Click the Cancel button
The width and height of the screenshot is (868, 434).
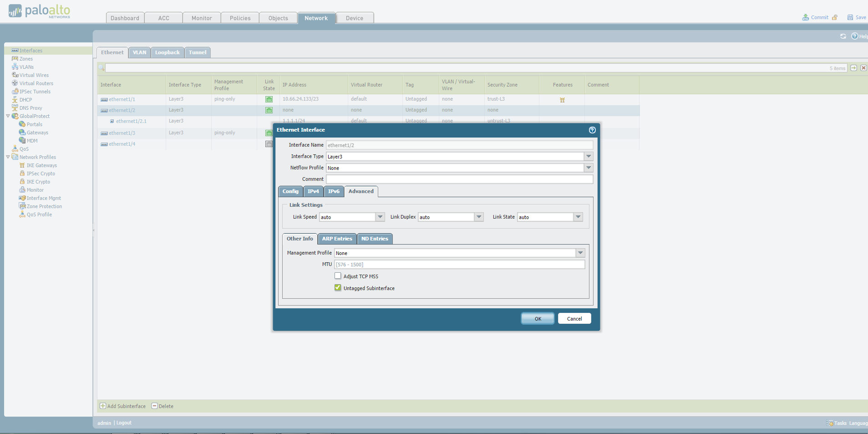(x=574, y=319)
